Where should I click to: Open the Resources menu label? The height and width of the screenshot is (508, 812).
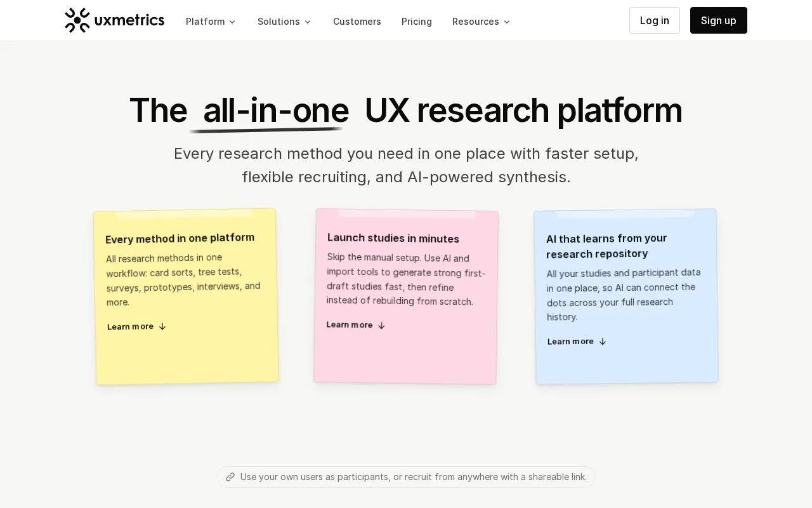tap(475, 22)
